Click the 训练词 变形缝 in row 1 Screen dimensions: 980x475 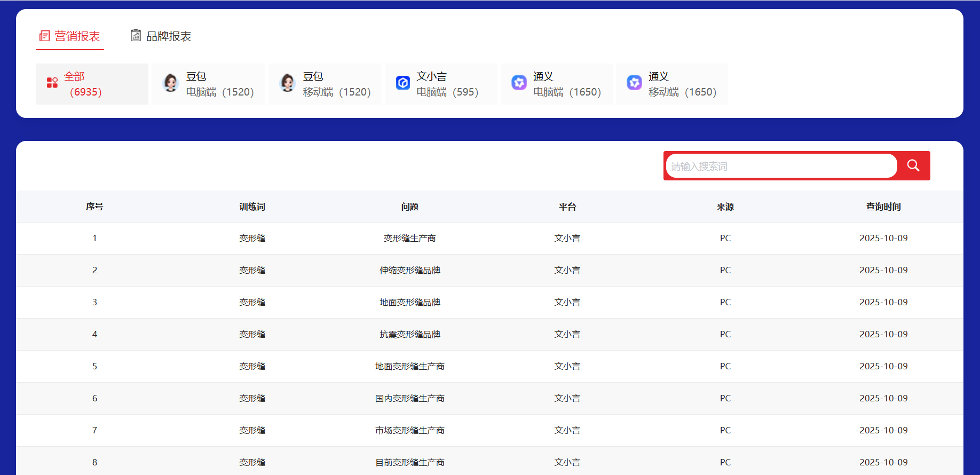pos(252,238)
